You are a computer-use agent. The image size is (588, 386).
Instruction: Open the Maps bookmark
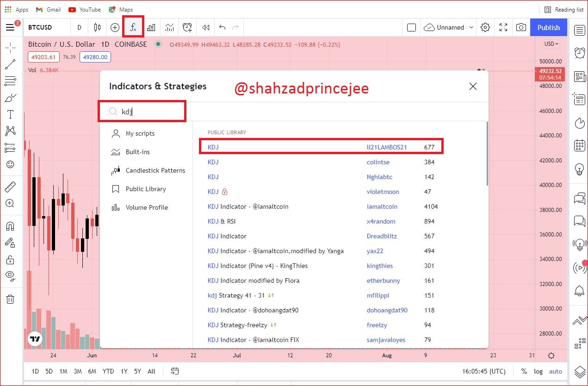tap(121, 9)
